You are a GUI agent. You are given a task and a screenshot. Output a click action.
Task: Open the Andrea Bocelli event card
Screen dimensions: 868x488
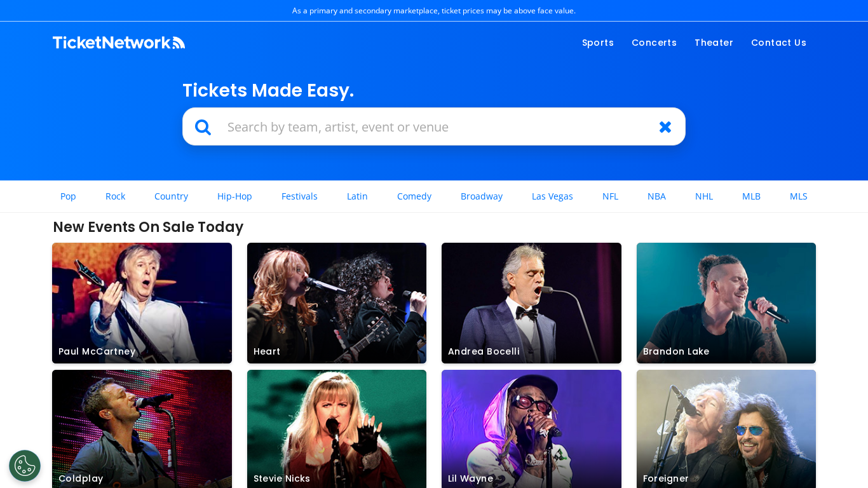[531, 302]
